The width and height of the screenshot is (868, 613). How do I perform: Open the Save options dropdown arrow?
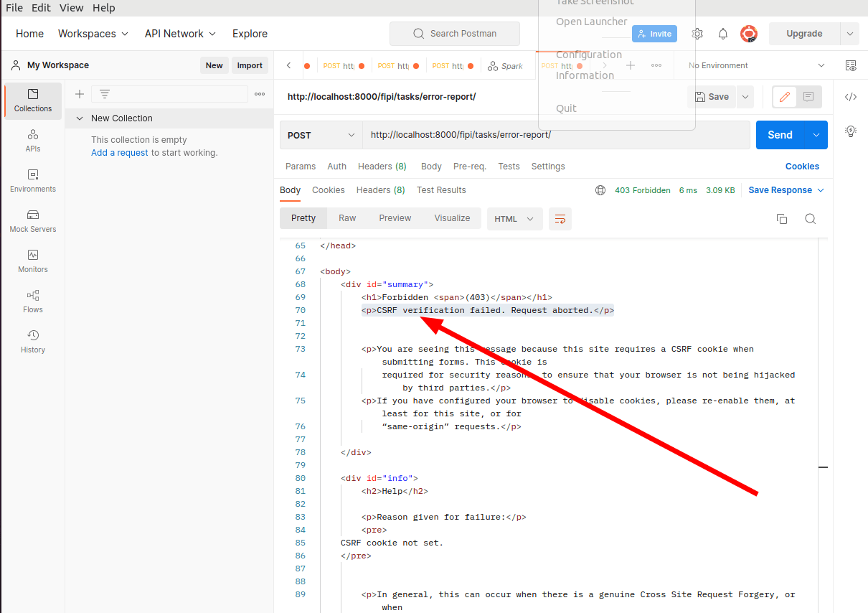[x=745, y=97]
